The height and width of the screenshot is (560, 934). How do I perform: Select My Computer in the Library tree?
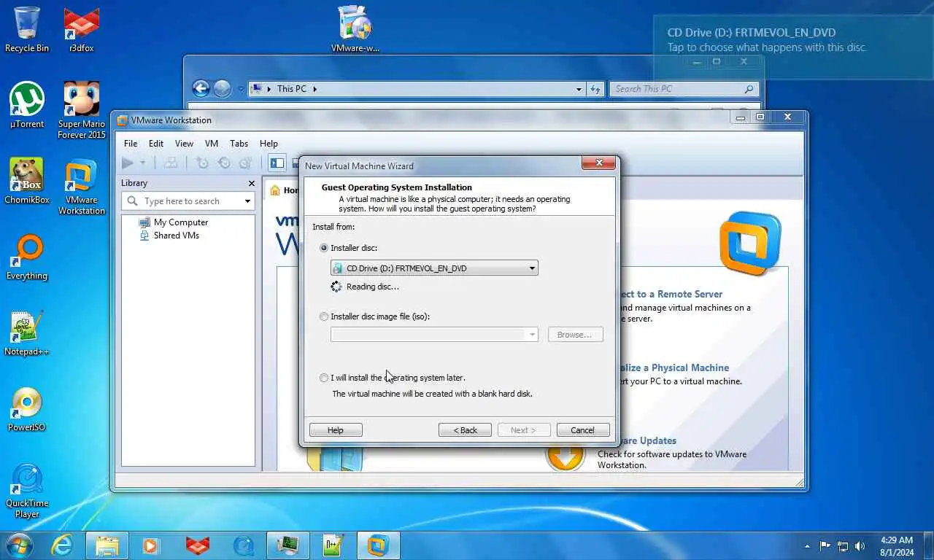tap(180, 222)
